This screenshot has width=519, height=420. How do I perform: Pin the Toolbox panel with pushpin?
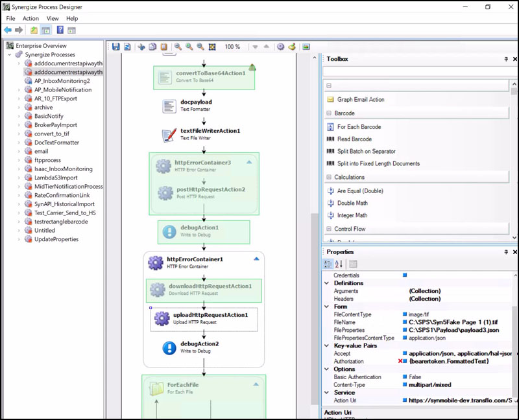click(x=506, y=59)
